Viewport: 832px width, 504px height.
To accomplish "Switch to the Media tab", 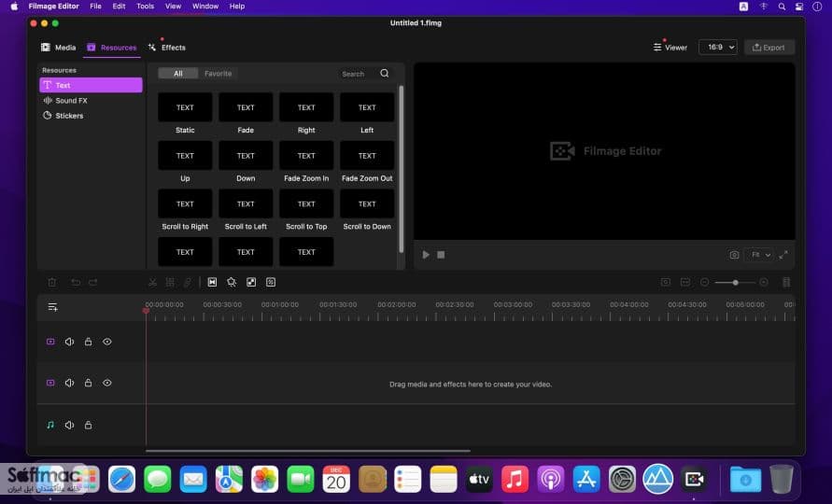I will tap(59, 48).
